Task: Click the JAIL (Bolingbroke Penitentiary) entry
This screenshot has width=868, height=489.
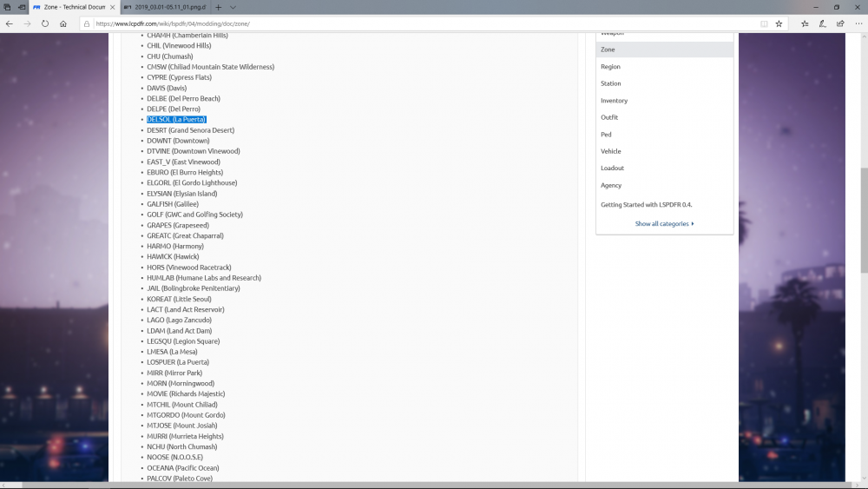Action: [x=194, y=288]
